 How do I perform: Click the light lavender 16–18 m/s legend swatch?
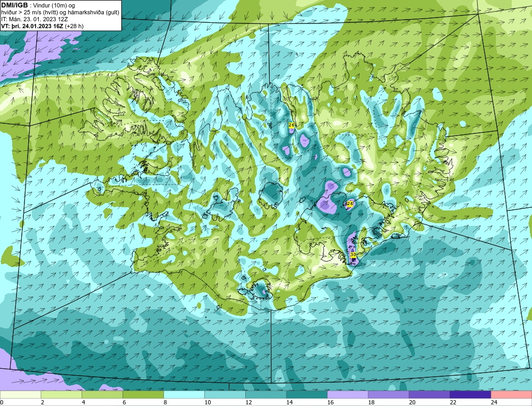point(348,395)
